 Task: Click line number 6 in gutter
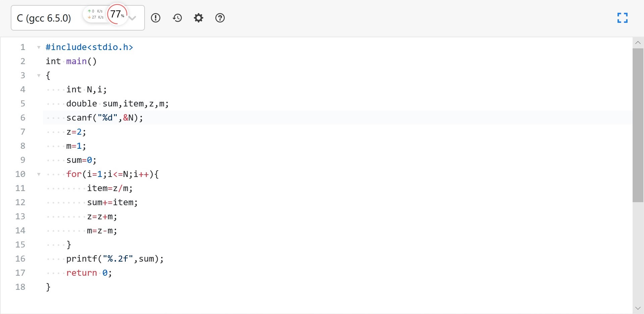tap(22, 118)
